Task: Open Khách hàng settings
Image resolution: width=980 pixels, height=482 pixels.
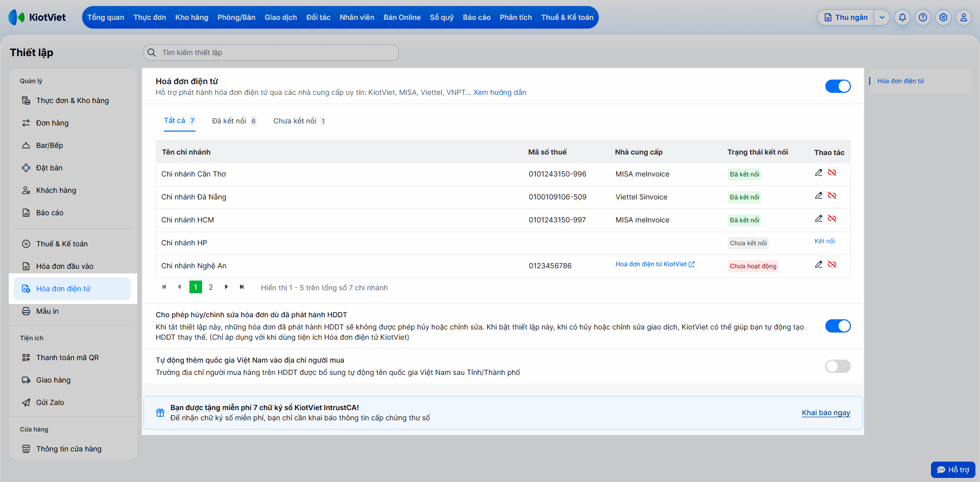Action: [72, 190]
